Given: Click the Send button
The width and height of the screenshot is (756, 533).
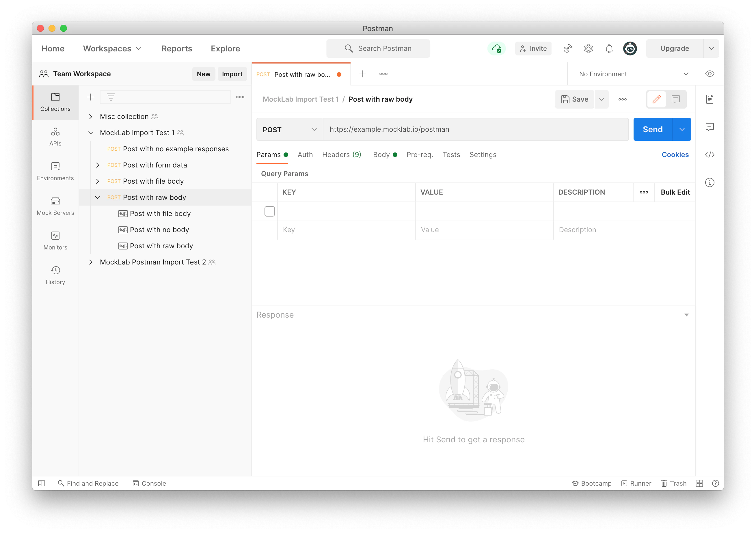Looking at the screenshot, I should point(653,129).
